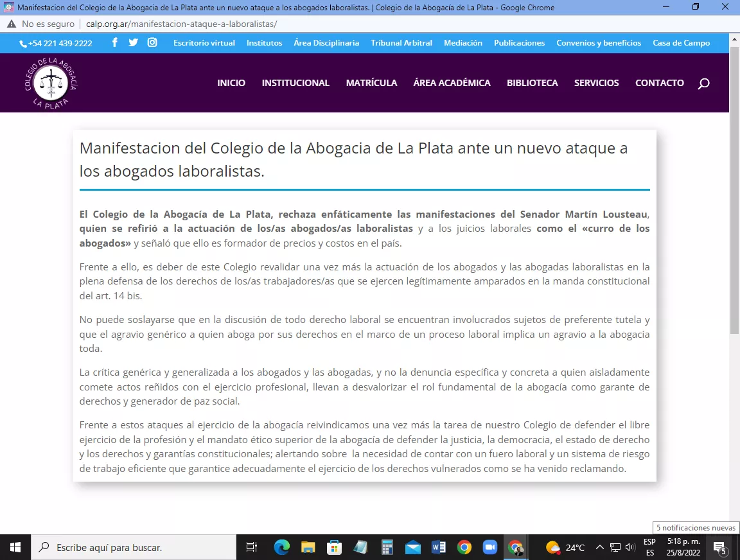The image size is (740, 560).
Task: Click the paragraph starting 'La crítica genérica'
Action: [x=364, y=387]
